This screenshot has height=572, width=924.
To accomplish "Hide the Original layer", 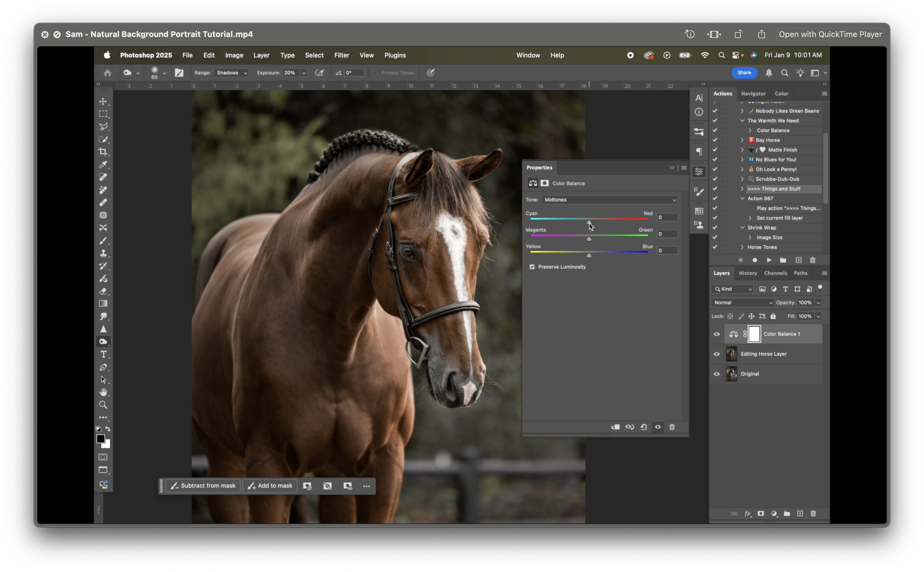I will click(x=717, y=374).
